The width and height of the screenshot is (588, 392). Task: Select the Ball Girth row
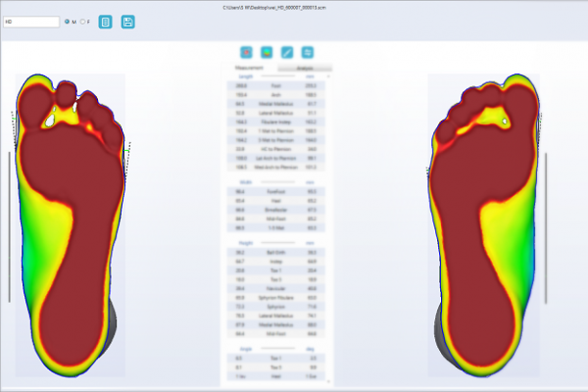(x=276, y=253)
